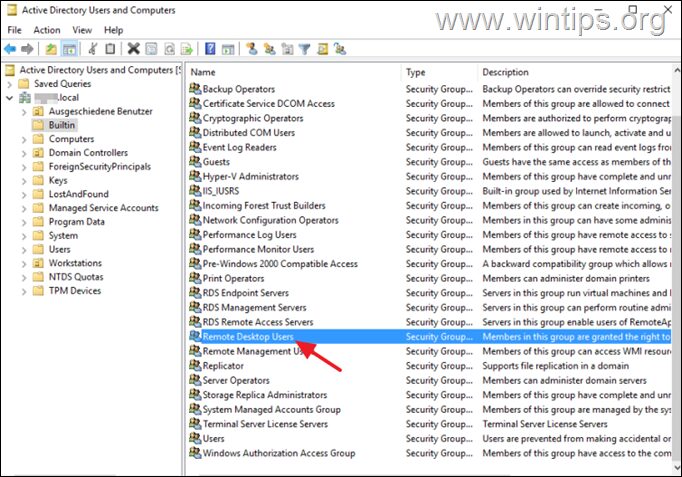Click the Export List toolbar icon
This screenshot has height=477, width=682.
(x=187, y=49)
